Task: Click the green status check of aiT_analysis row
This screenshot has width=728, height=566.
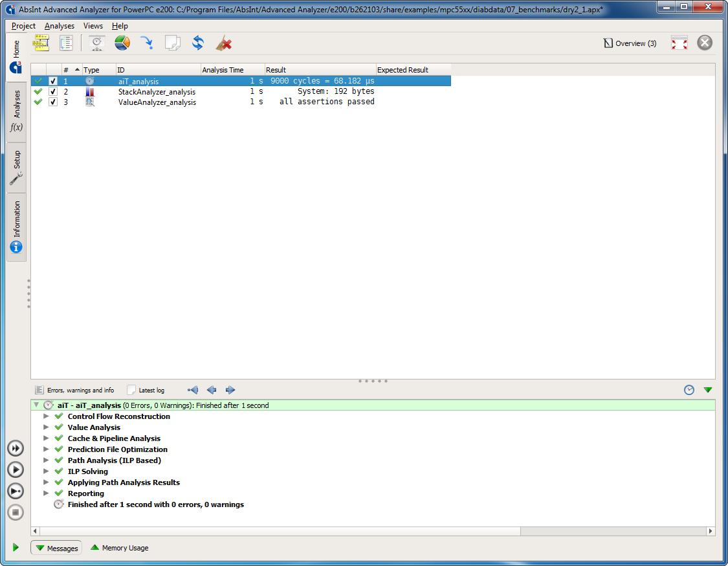Action: click(38, 81)
